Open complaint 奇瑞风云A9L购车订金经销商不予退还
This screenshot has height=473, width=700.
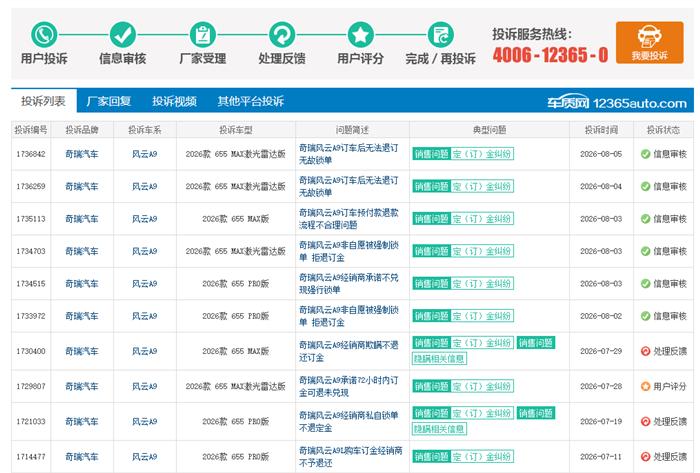[x=350, y=456]
